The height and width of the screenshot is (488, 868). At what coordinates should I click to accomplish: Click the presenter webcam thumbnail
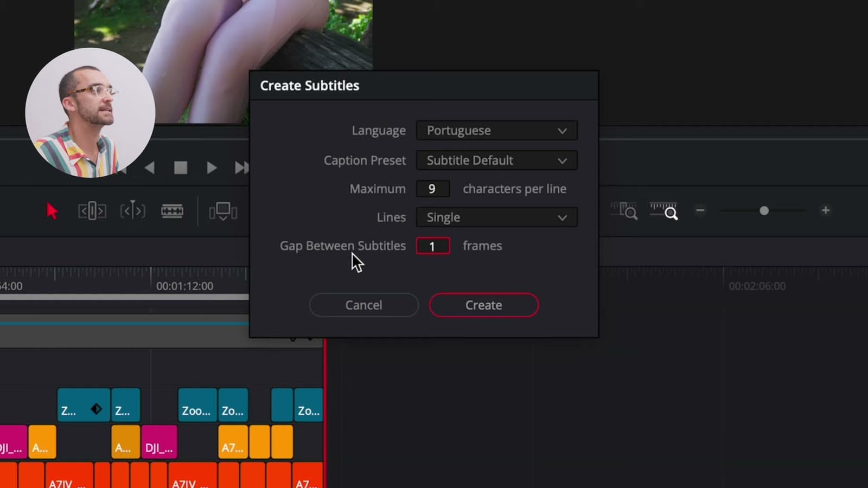coord(90,113)
